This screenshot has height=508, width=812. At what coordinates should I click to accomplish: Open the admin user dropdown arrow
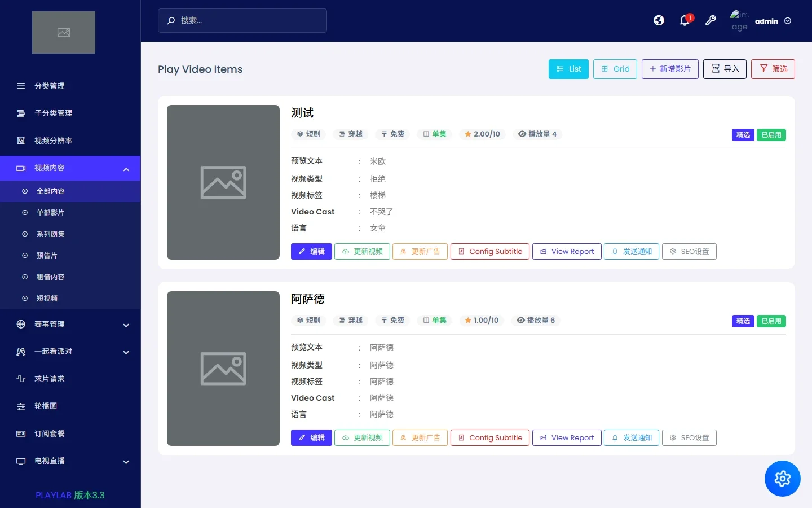[x=788, y=21]
